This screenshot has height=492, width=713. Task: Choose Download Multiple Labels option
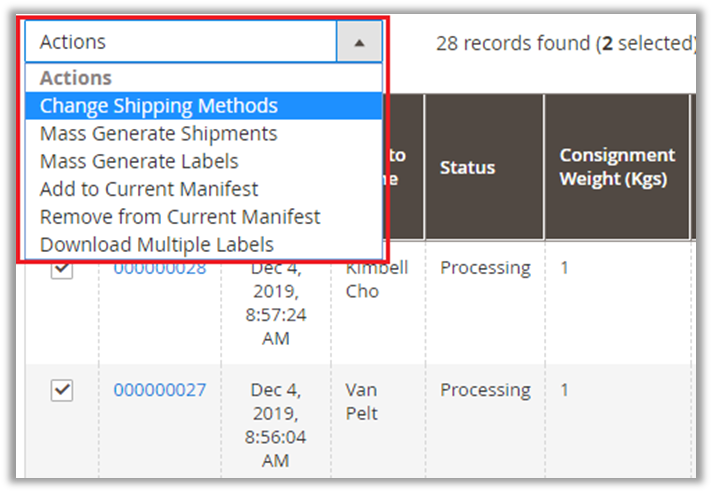[157, 245]
